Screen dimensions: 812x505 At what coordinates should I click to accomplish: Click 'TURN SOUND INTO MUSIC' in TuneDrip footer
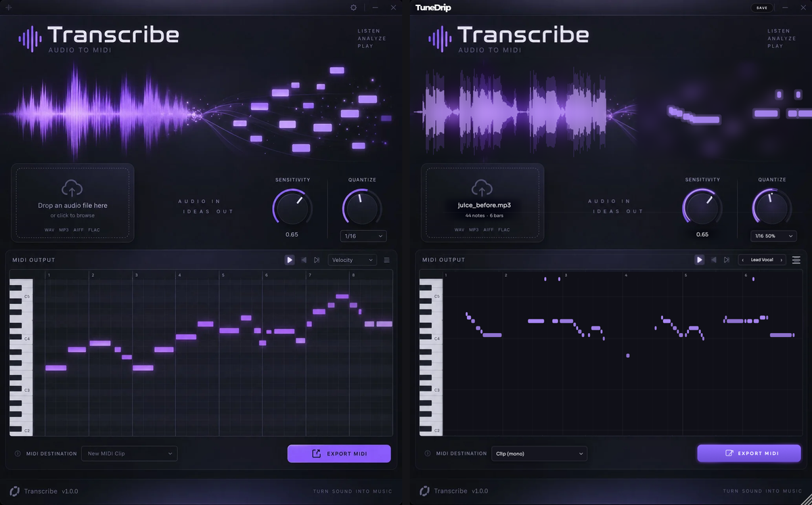[762, 491]
